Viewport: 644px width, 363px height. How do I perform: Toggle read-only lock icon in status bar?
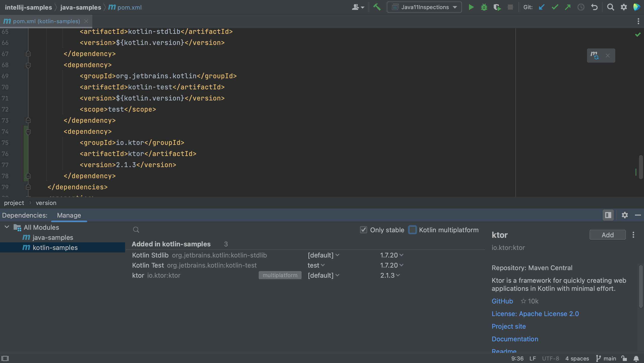[x=624, y=358]
